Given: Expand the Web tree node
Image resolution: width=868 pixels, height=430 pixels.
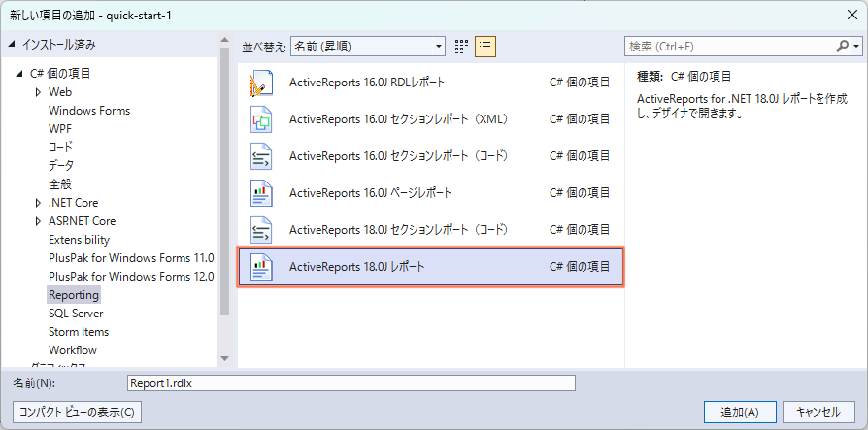Looking at the screenshot, I should pos(38,92).
